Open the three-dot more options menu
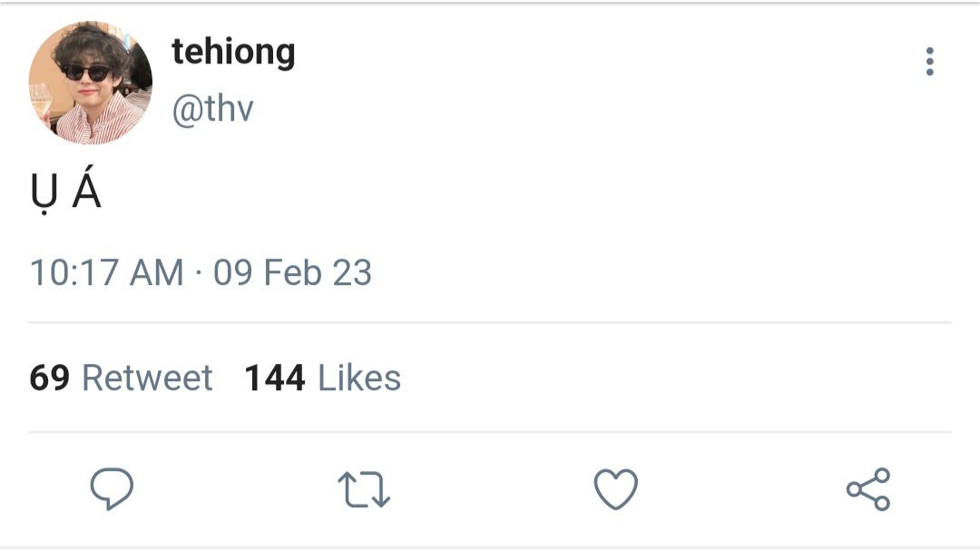Viewport: 980px width, 551px height. click(930, 62)
